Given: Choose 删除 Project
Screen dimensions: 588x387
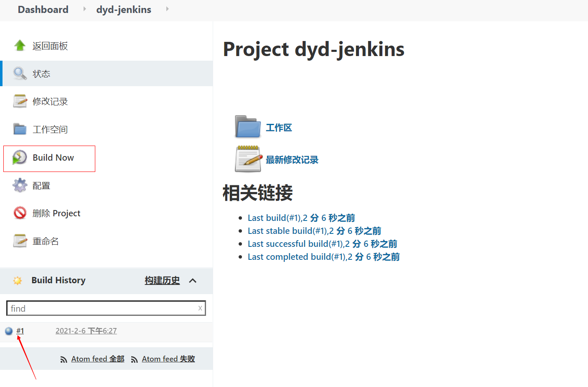Looking at the screenshot, I should click(56, 213).
